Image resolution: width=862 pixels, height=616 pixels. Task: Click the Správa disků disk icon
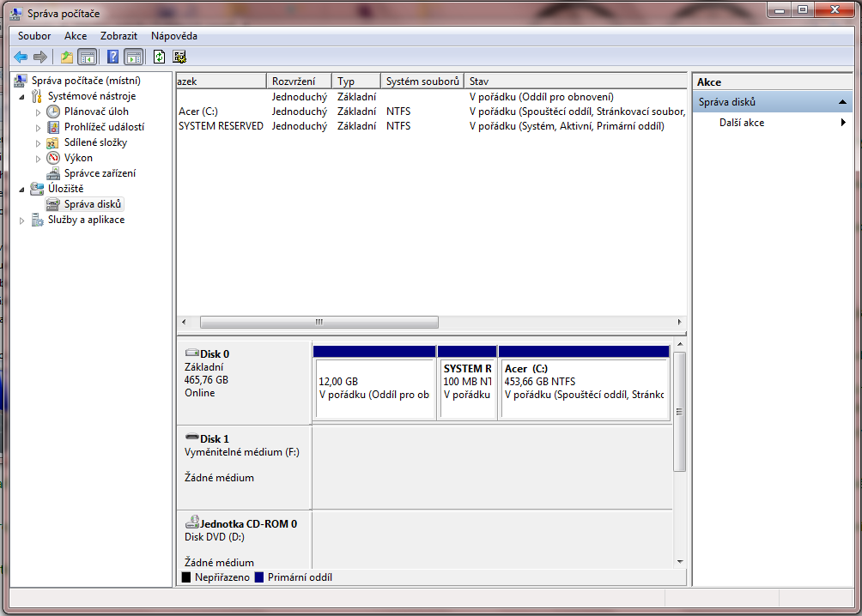click(x=53, y=204)
